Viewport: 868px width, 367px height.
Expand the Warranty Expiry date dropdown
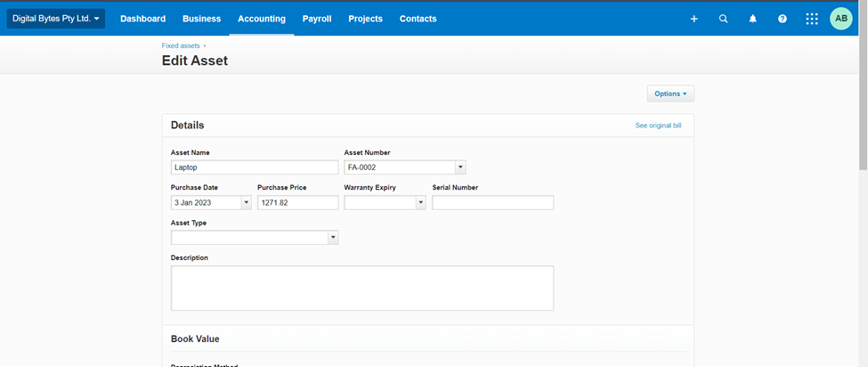(421, 203)
